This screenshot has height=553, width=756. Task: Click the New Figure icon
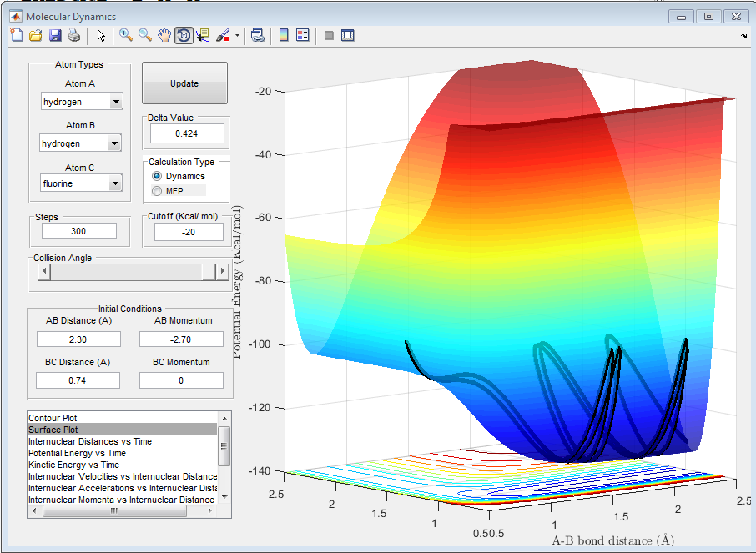(17, 35)
